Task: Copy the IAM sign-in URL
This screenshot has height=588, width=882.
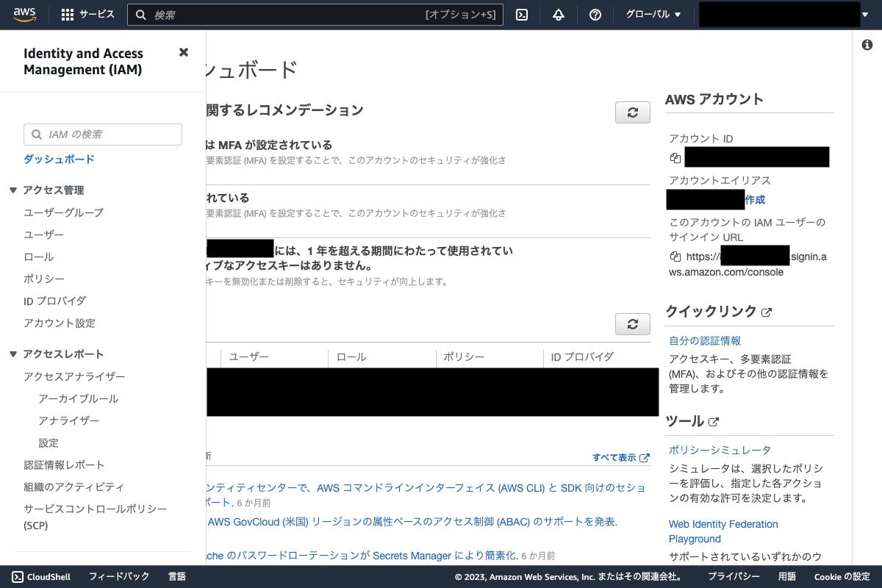Action: [675, 257]
